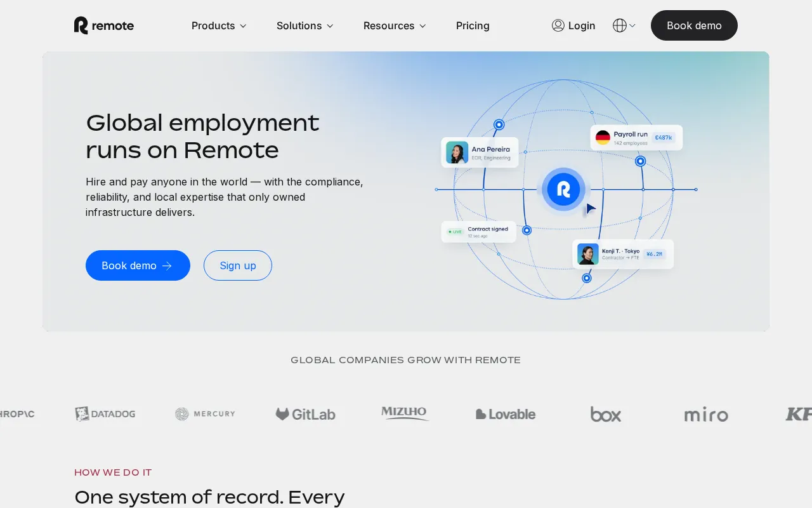Select the Ana Pereira profile card
The image size is (812, 508).
(x=480, y=152)
